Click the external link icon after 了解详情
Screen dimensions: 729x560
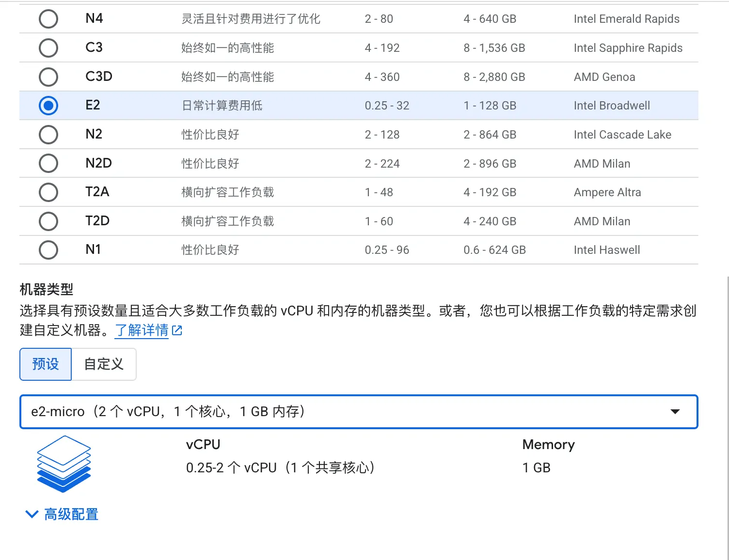pyautogui.click(x=177, y=330)
